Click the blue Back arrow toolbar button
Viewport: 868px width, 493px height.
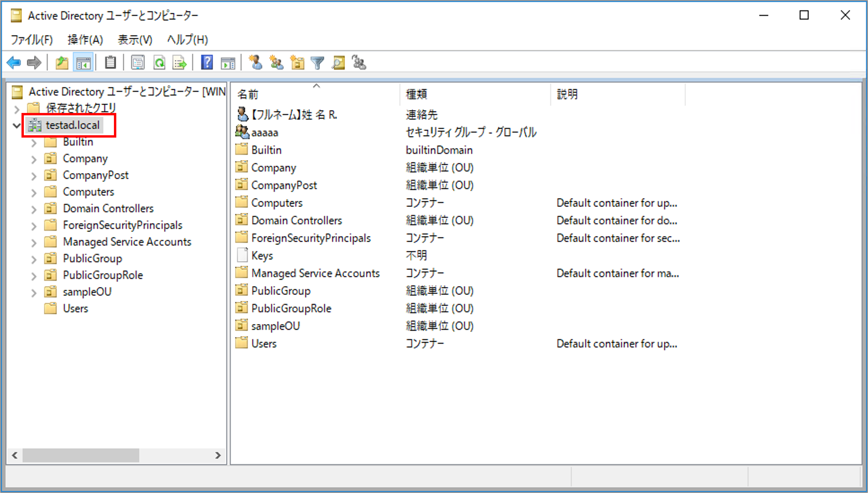click(x=14, y=63)
